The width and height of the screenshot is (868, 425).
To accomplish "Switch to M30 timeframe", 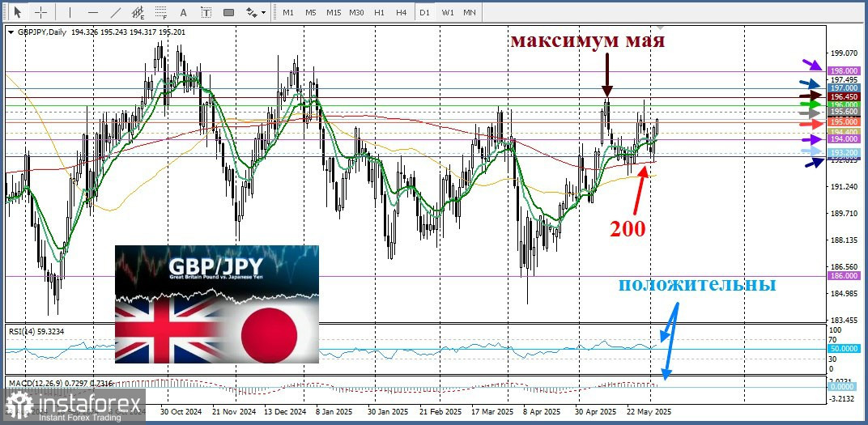I will point(356,11).
